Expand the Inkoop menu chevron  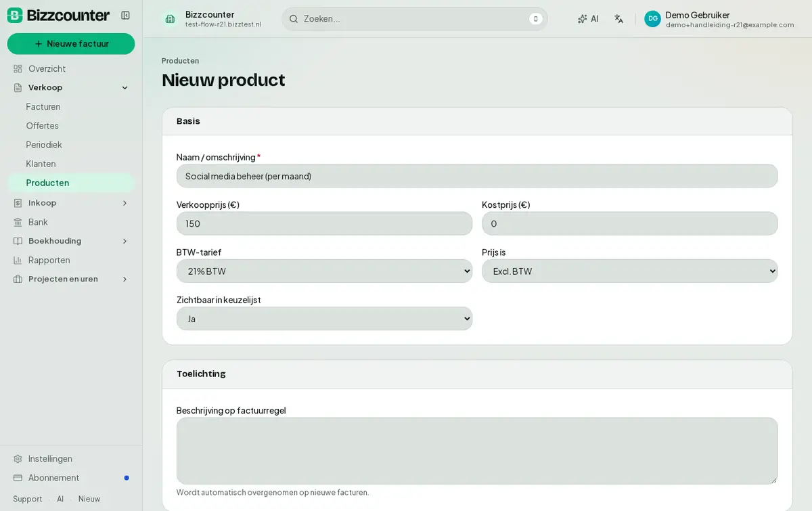coord(125,203)
